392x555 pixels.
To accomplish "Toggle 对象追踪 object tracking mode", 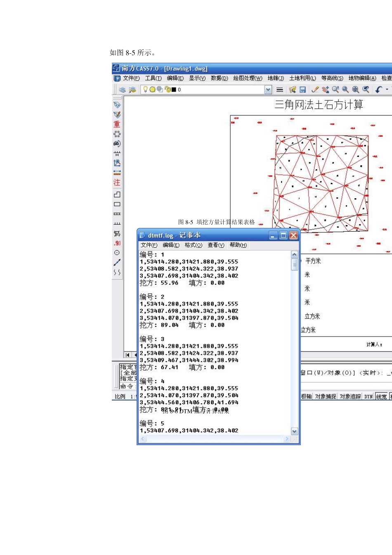I will [x=350, y=396].
